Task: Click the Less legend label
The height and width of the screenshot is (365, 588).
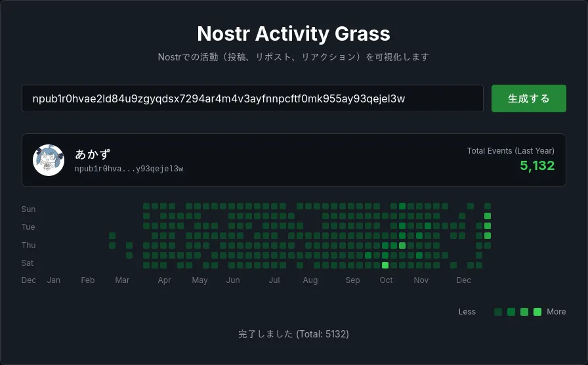Action: pyautogui.click(x=467, y=312)
